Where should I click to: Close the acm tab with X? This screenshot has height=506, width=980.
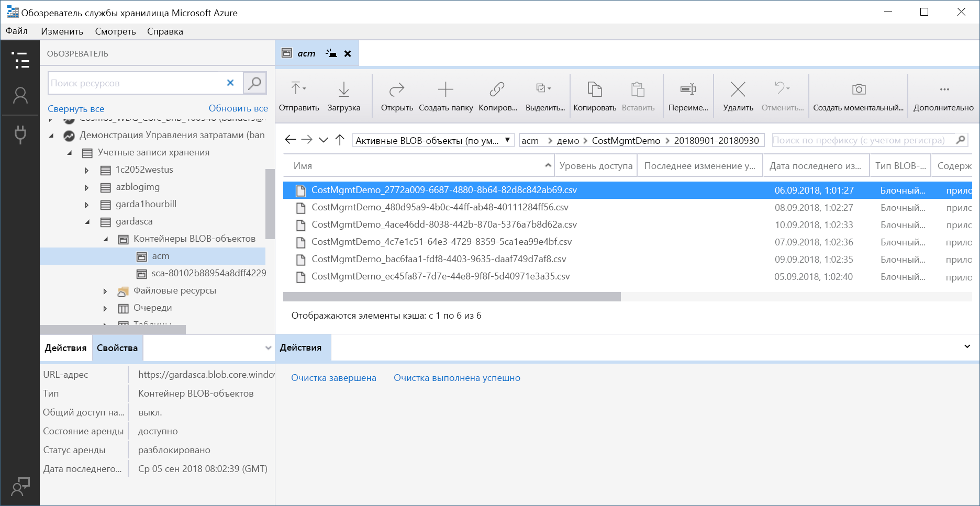pos(348,53)
